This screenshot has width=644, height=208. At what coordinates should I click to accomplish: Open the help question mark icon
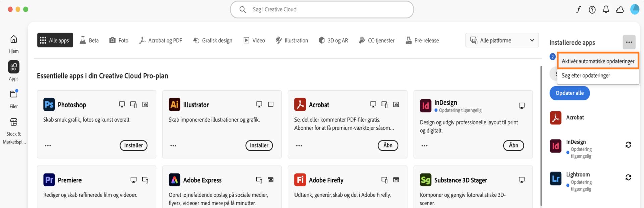click(x=592, y=10)
